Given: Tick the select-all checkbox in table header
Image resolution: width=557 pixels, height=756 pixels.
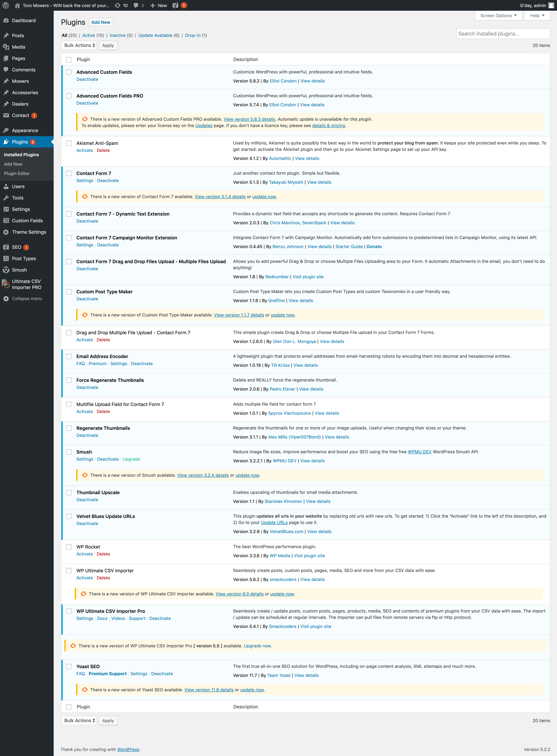Looking at the screenshot, I should coord(69,60).
